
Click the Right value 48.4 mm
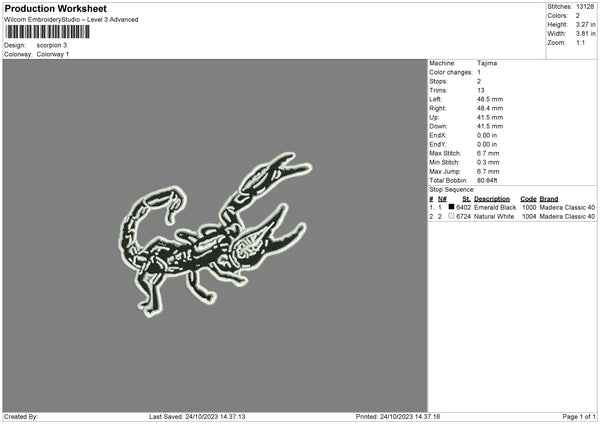(x=490, y=108)
